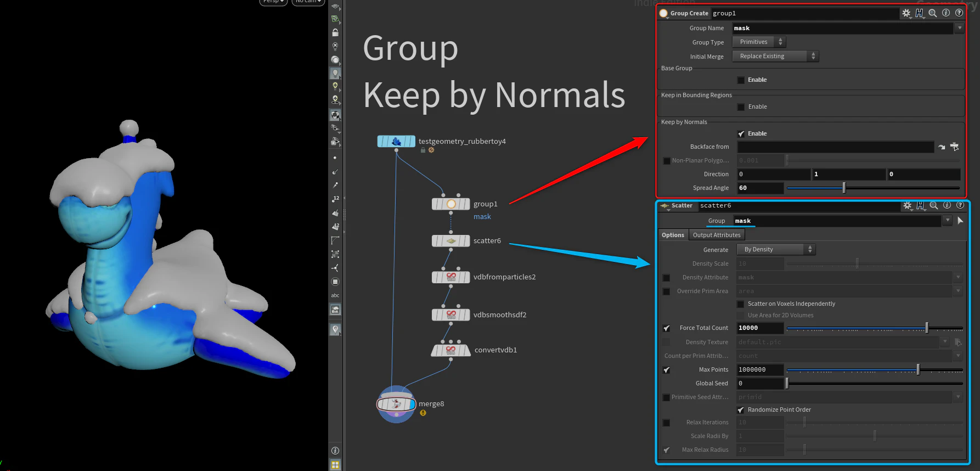Open viewport info at toolbar bottom
This screenshot has width=980, height=471.
coord(335,451)
